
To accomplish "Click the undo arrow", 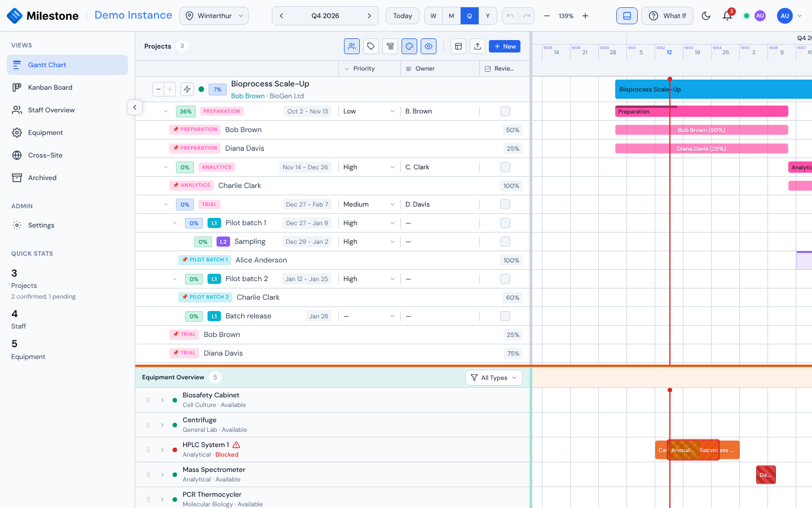I will (510, 16).
